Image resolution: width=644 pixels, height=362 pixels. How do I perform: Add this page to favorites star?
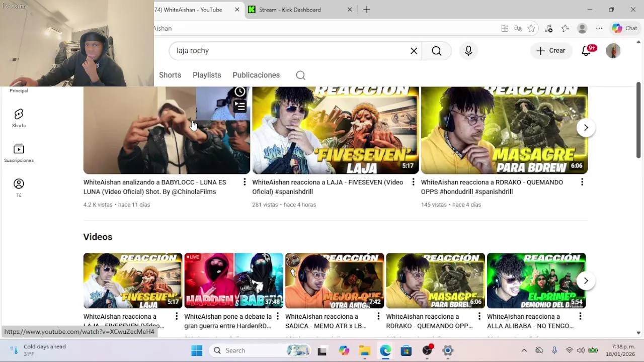[531, 29]
